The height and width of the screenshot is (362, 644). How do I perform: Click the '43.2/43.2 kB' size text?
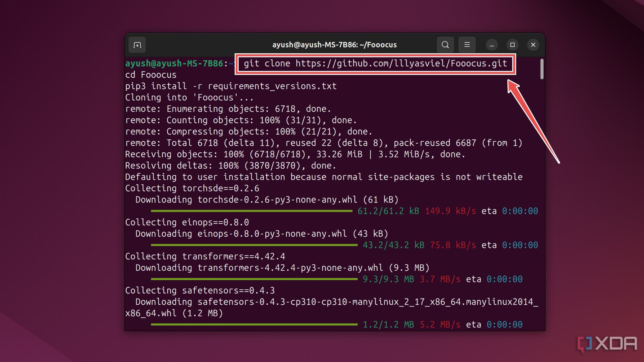coord(394,245)
